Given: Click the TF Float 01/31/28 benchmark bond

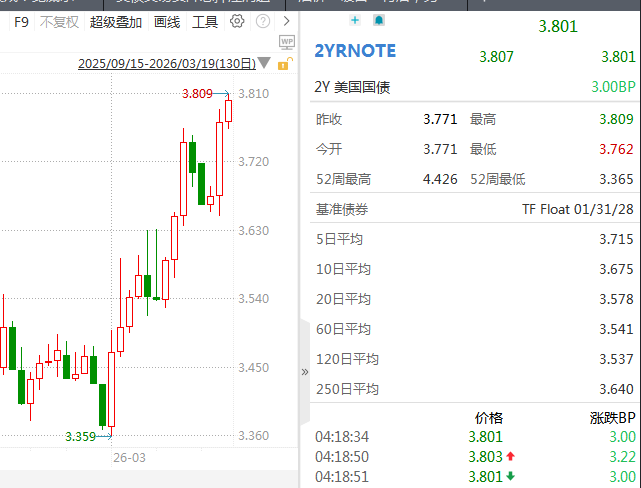Looking at the screenshot, I should (x=578, y=209).
